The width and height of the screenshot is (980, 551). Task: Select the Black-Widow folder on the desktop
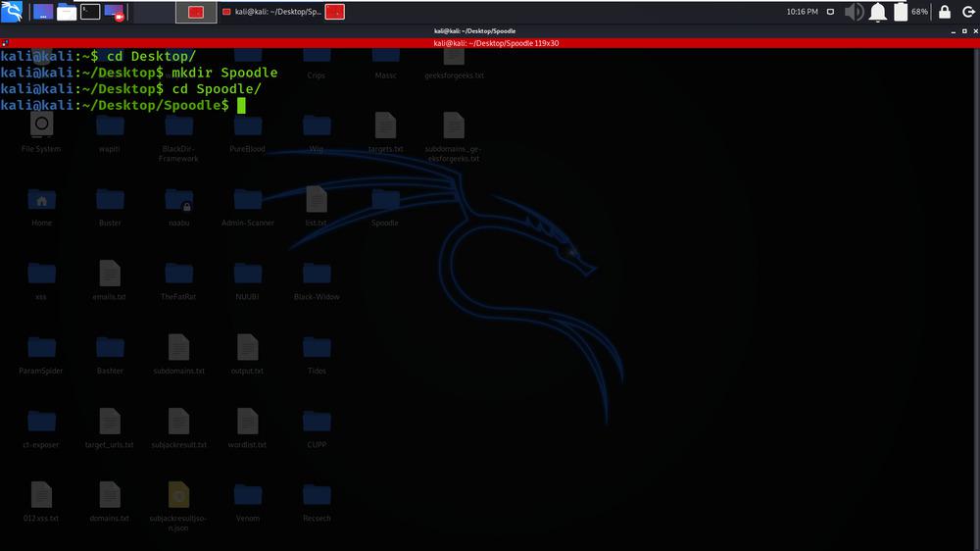(x=317, y=280)
